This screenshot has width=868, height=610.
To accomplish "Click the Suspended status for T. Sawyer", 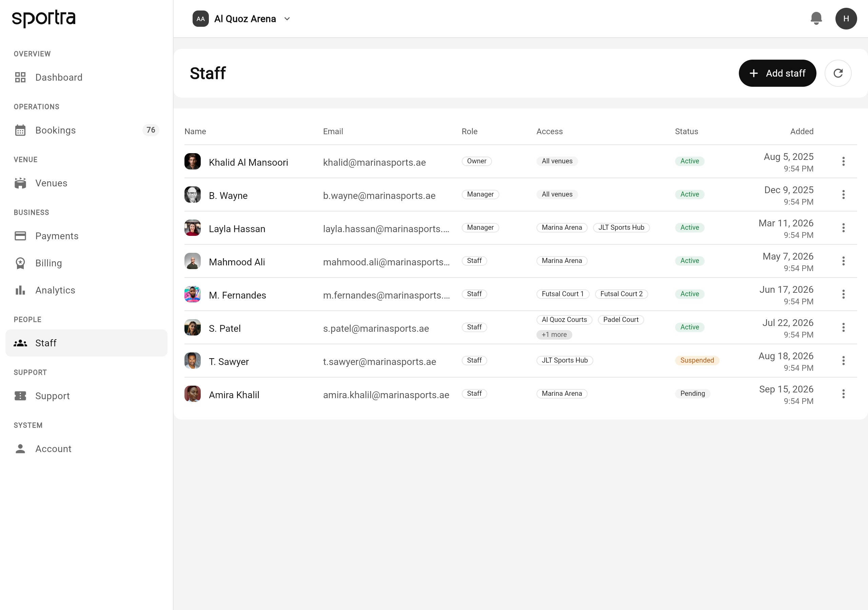I will [x=697, y=360].
